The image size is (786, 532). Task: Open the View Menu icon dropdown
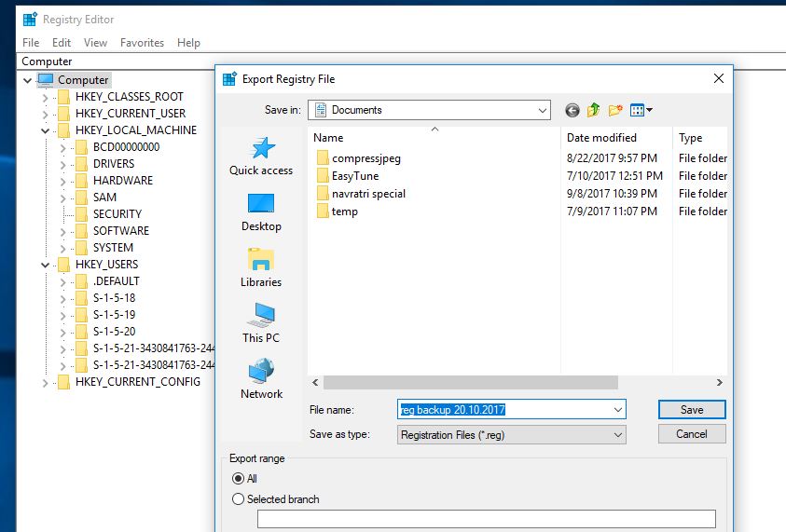pyautogui.click(x=641, y=110)
